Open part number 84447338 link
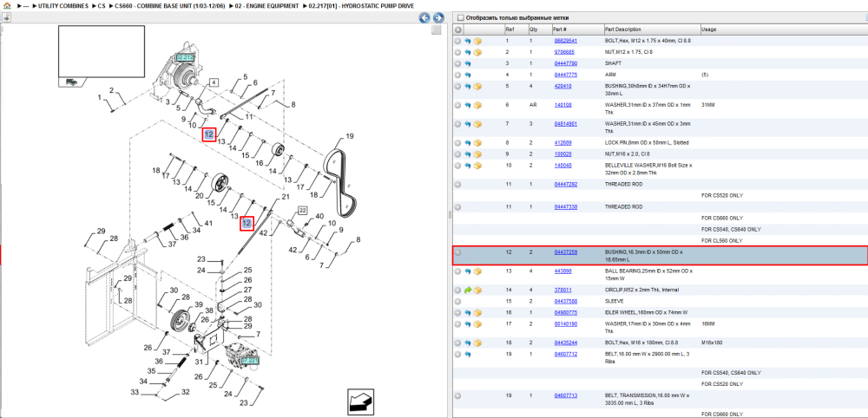Viewport: 868px width, 418px height. click(x=565, y=206)
